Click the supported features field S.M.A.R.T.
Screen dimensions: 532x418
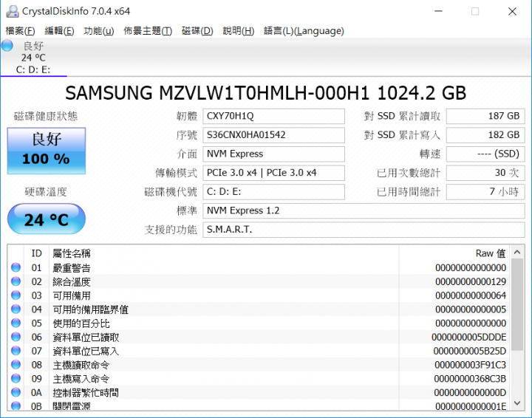tap(364, 230)
